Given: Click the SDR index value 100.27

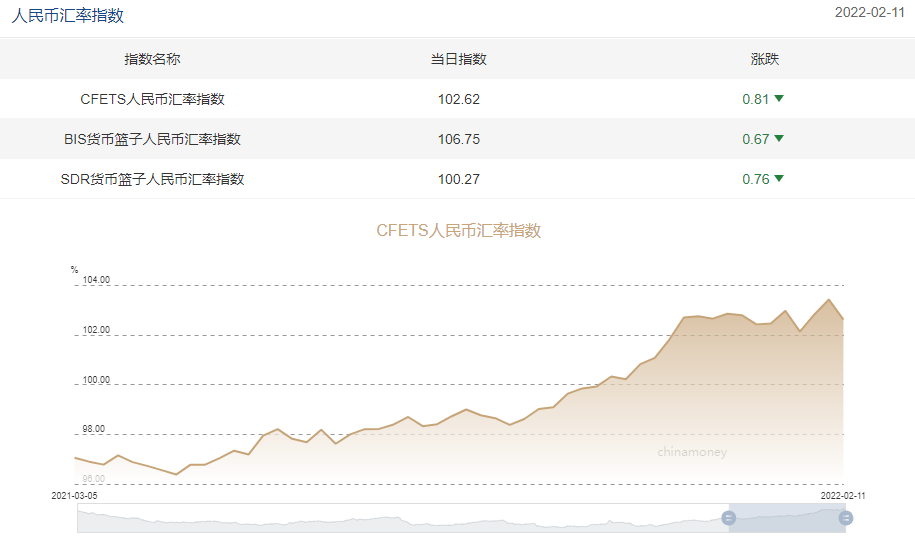Looking at the screenshot, I should coord(458,179).
